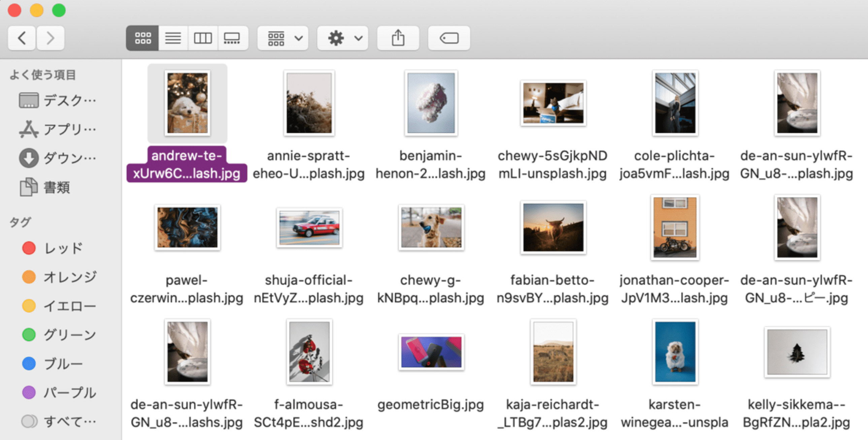Image resolution: width=868 pixels, height=440 pixels.
Task: Switch to gallery view
Action: pos(233,38)
